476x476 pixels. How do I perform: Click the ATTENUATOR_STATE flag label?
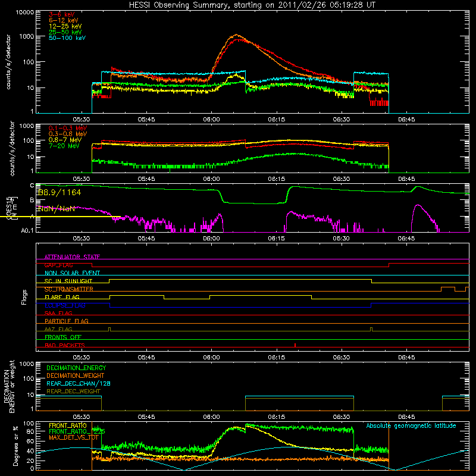[72, 257]
